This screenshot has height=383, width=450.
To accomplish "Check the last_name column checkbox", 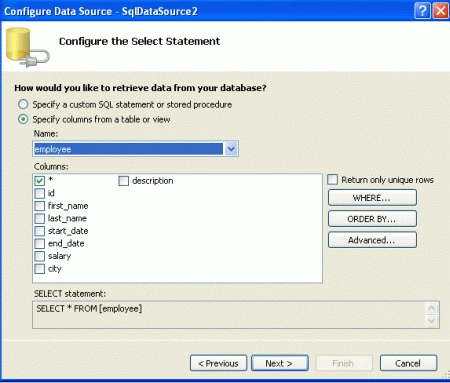I will [40, 219].
